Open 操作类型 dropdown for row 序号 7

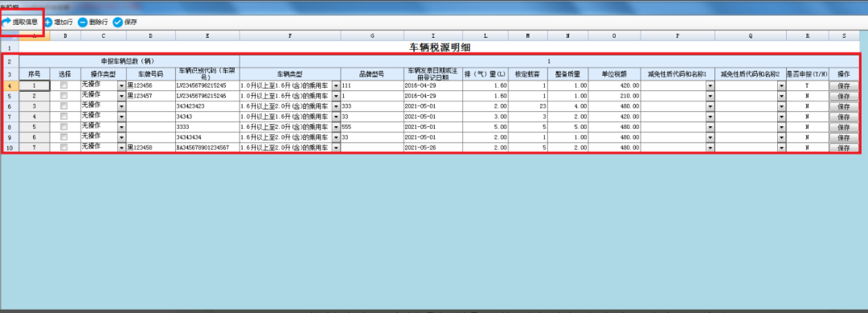coord(122,148)
